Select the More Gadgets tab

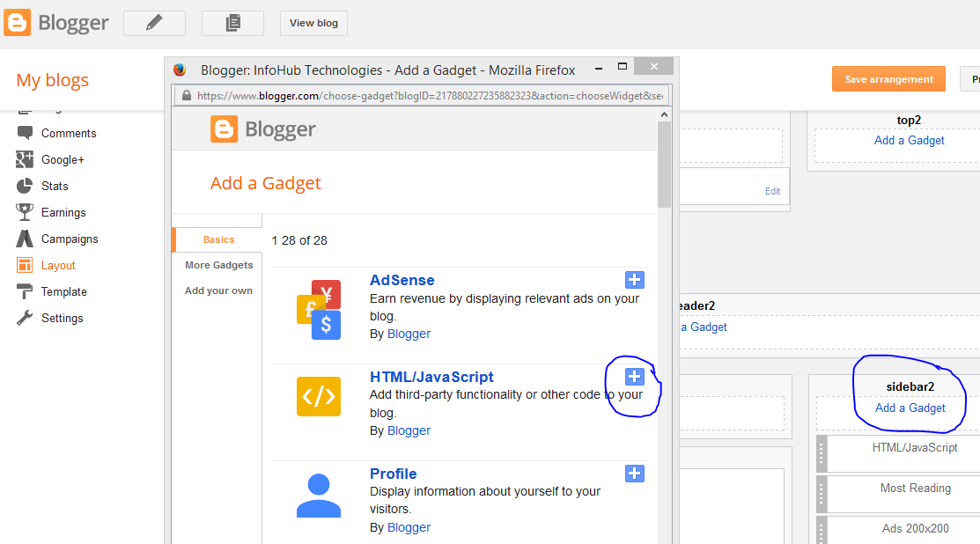[x=218, y=266]
